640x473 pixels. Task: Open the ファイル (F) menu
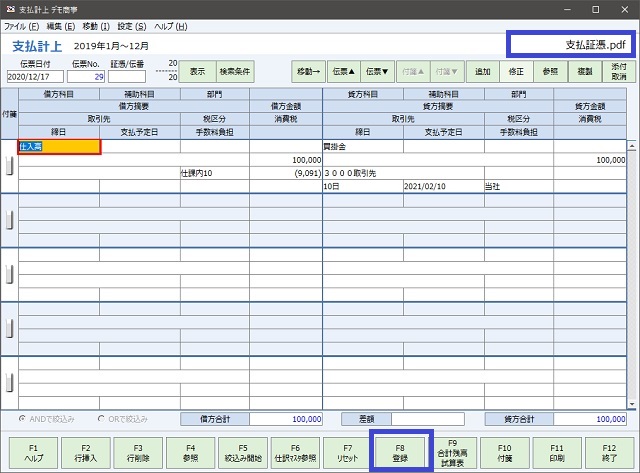22,27
